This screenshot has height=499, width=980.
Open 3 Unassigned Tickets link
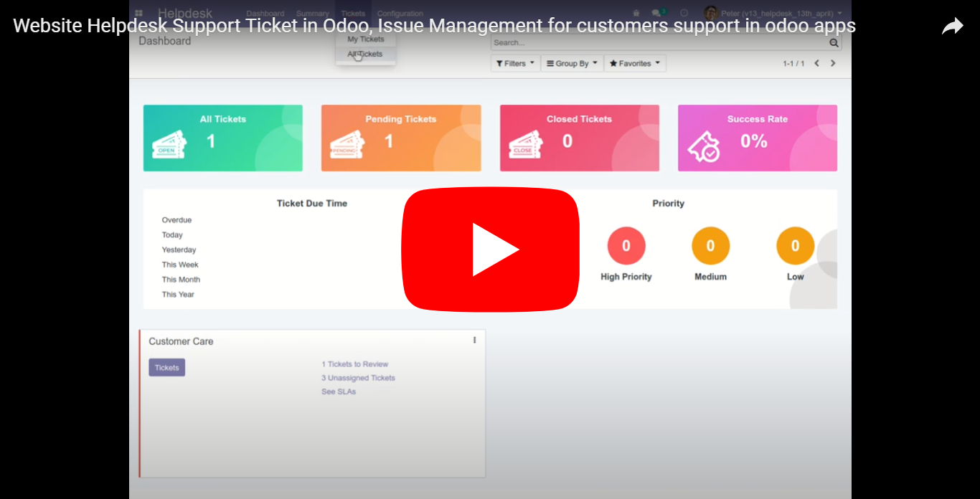click(x=358, y=378)
